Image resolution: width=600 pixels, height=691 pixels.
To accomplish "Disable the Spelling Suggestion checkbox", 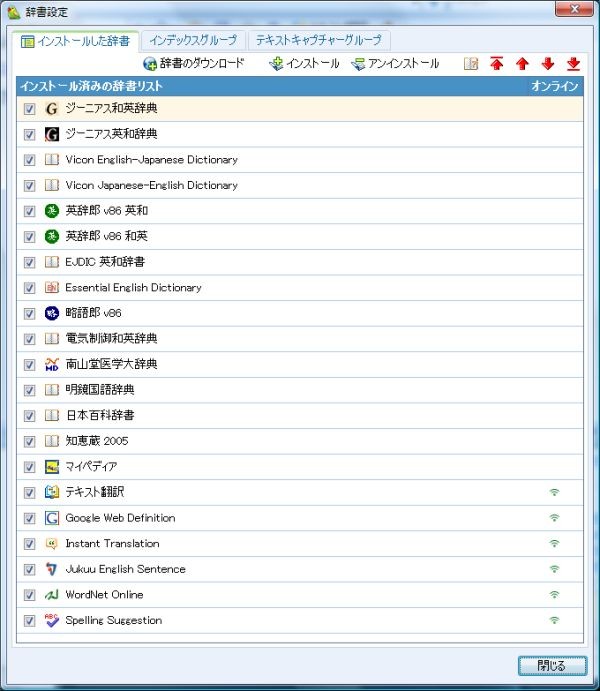I will (29, 620).
